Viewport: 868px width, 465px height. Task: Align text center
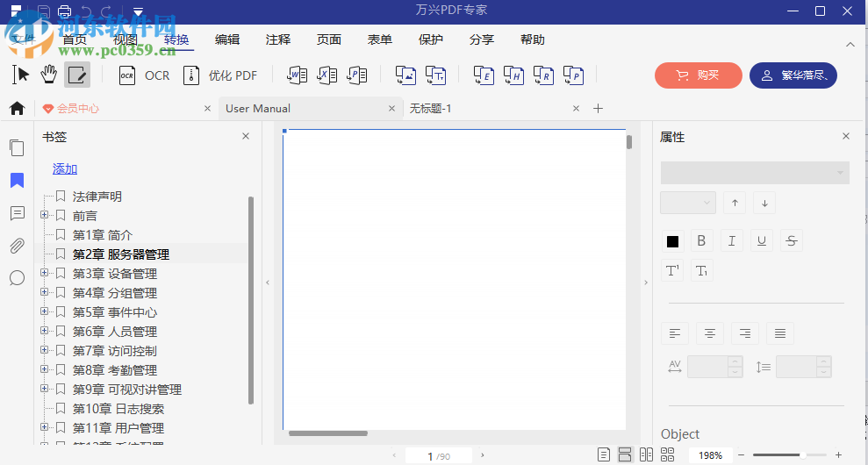(710, 333)
